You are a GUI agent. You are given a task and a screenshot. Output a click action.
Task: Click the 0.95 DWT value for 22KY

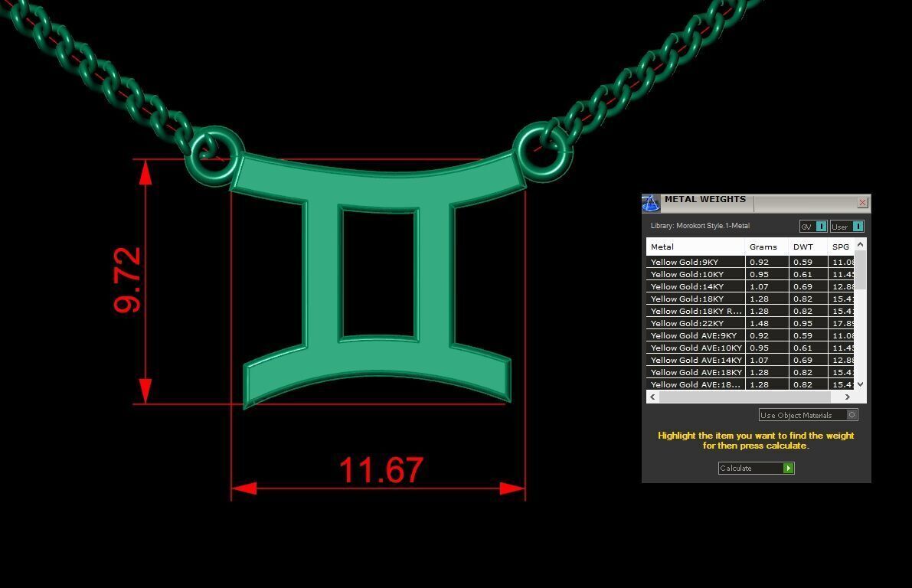pyautogui.click(x=802, y=323)
